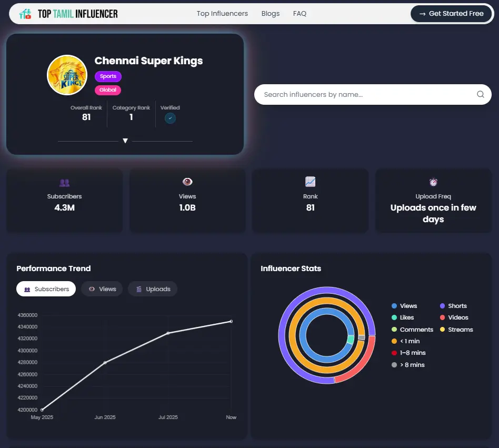Select the Sports category tag
The width and height of the screenshot is (499, 448).
pyautogui.click(x=108, y=76)
